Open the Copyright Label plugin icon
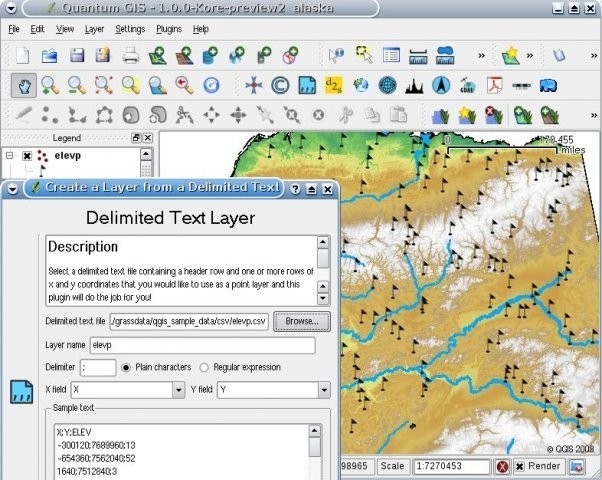 pos(280,85)
